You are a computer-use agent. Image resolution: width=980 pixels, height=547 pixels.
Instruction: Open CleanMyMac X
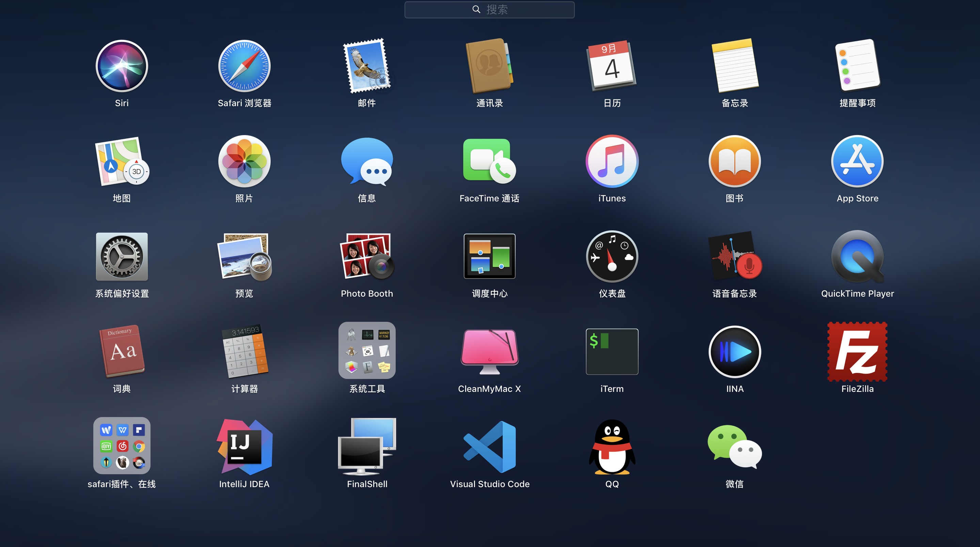pos(489,352)
